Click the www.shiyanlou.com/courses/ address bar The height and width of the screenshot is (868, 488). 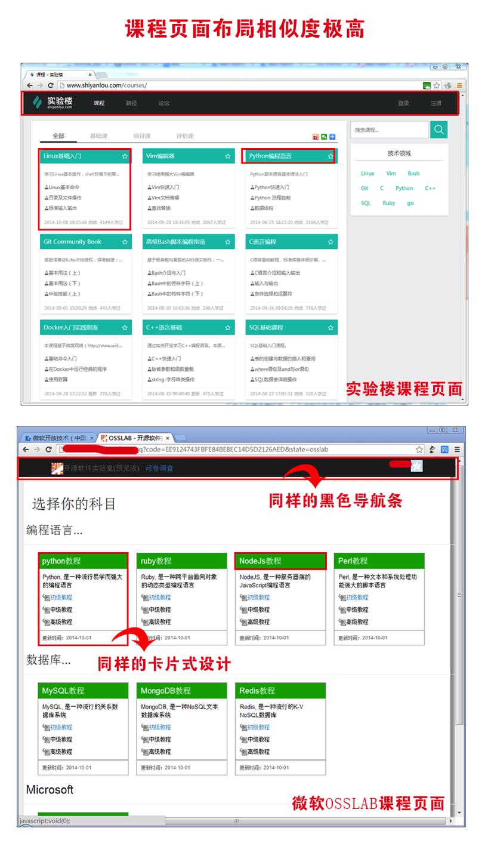point(239,85)
